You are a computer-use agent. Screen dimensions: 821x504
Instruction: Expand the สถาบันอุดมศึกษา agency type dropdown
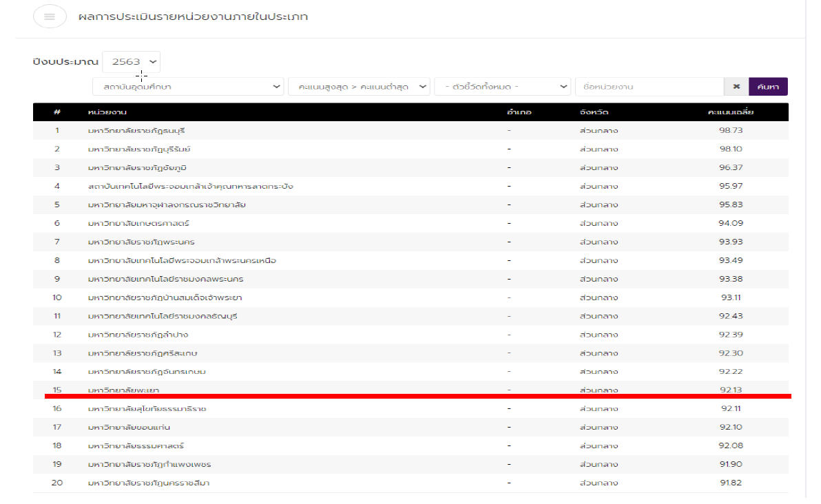coord(188,87)
